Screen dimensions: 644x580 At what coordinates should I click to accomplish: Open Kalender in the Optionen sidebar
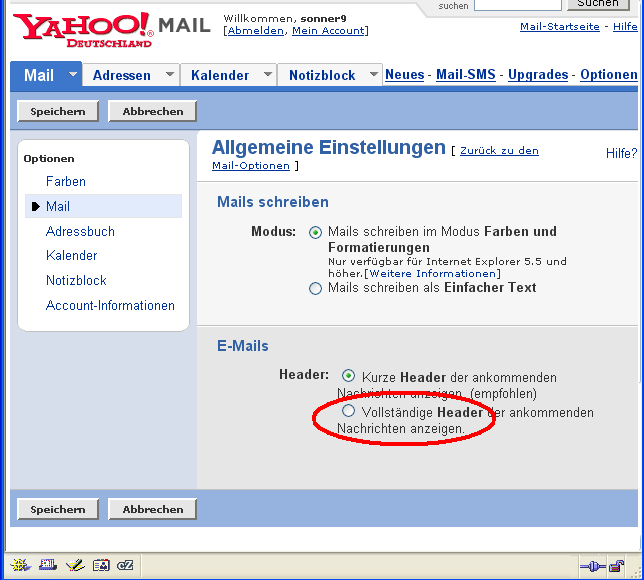click(71, 255)
